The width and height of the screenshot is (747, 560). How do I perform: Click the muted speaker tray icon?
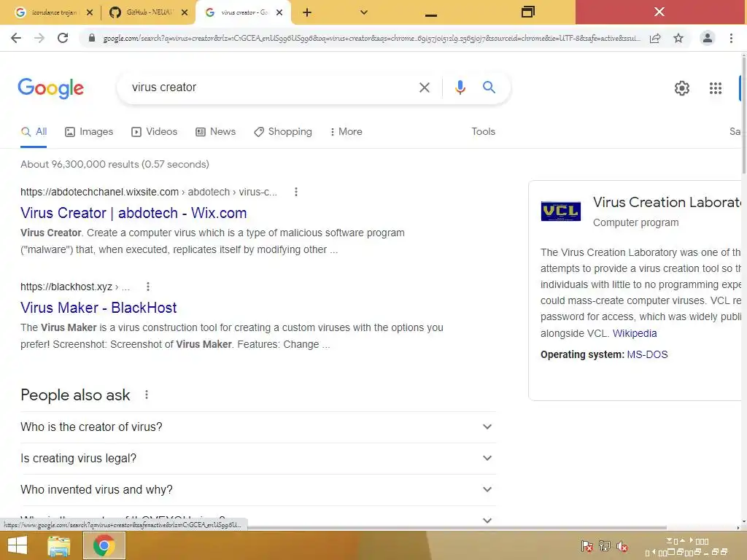point(622,546)
